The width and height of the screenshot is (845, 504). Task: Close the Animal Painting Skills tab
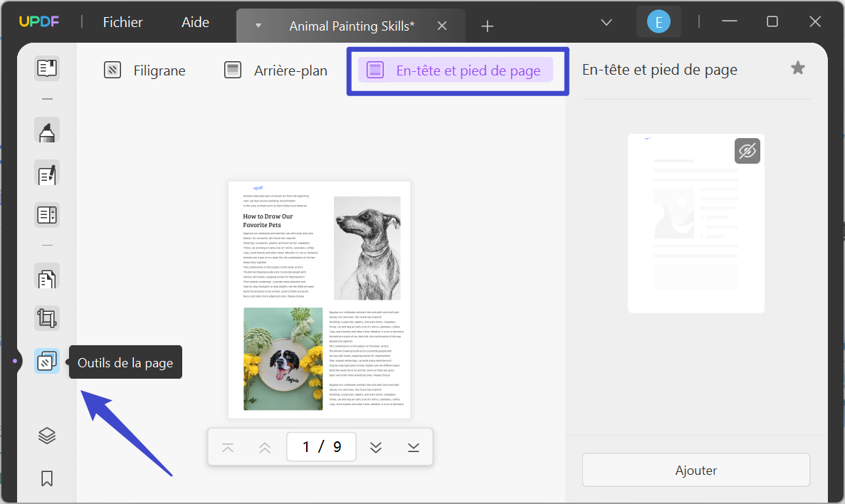pos(442,26)
